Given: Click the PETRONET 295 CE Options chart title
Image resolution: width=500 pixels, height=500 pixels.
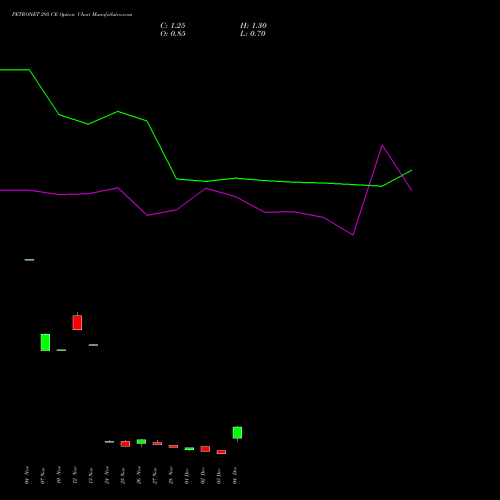Looking at the screenshot, I should (72, 15).
